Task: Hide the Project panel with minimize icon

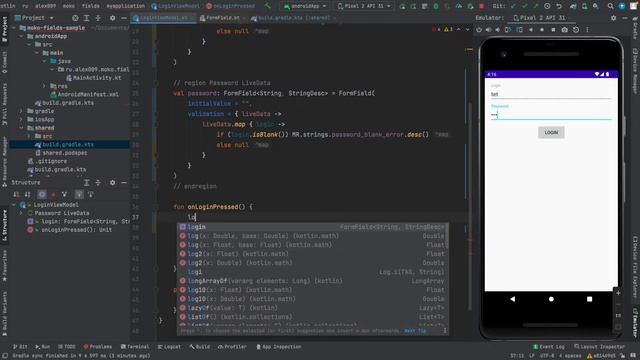Action: tap(124, 18)
